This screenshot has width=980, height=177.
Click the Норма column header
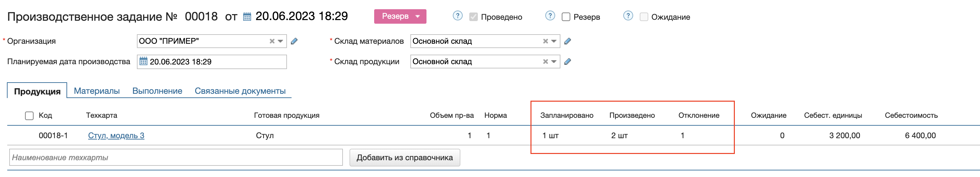(x=495, y=115)
